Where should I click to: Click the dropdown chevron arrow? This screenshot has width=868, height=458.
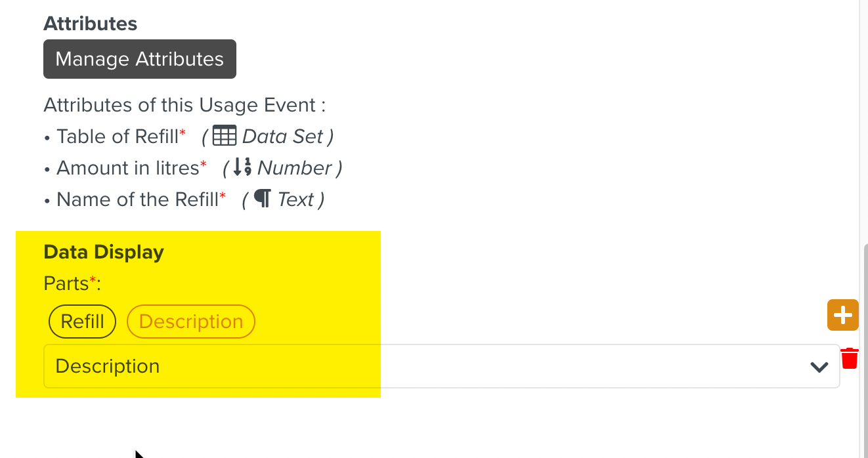tap(819, 367)
